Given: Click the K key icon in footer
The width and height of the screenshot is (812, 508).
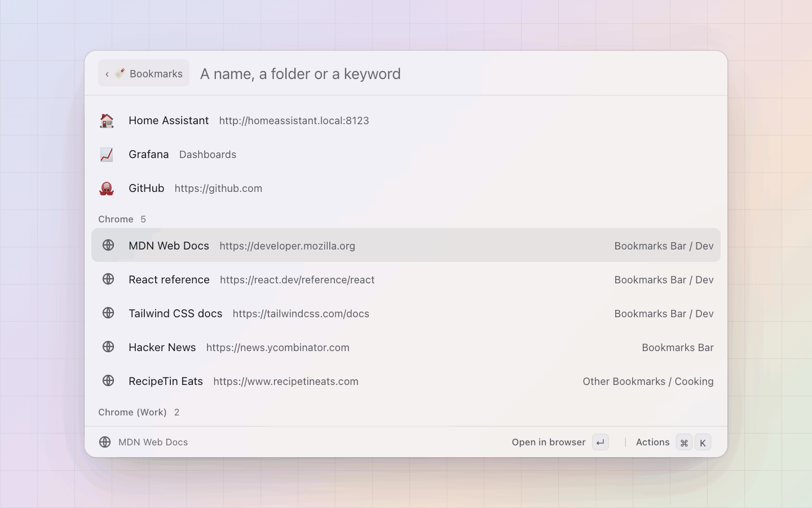Looking at the screenshot, I should pos(703,443).
